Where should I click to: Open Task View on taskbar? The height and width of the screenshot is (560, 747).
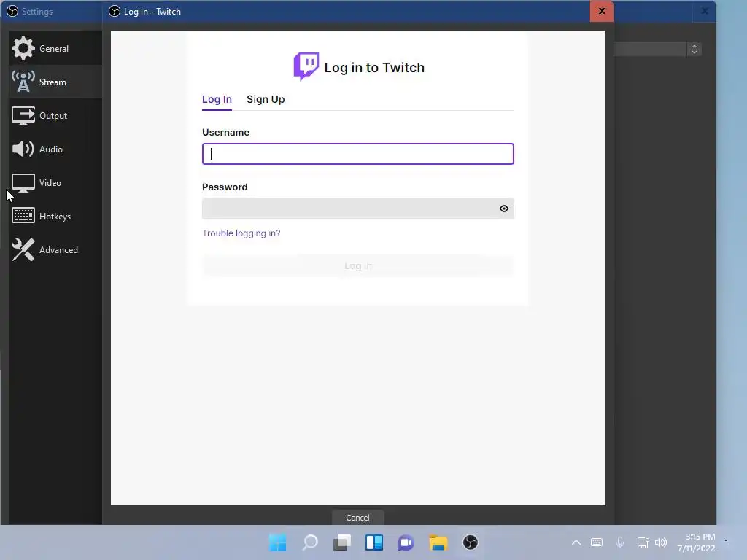tap(342, 542)
